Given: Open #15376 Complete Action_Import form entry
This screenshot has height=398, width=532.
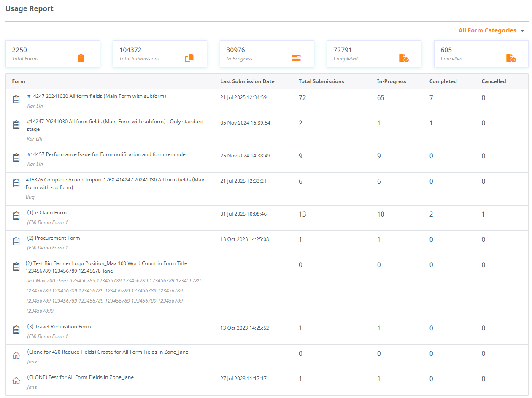Looking at the screenshot, I should pos(116,184).
